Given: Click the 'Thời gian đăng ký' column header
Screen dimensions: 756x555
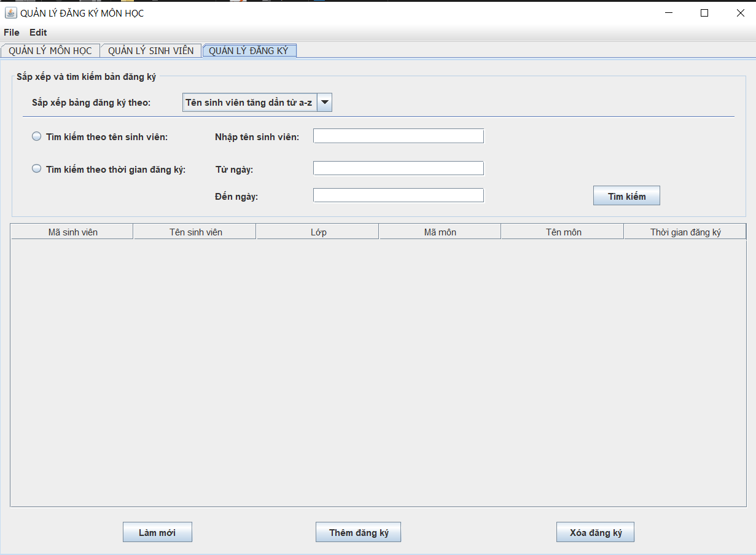Looking at the screenshot, I should [x=685, y=232].
